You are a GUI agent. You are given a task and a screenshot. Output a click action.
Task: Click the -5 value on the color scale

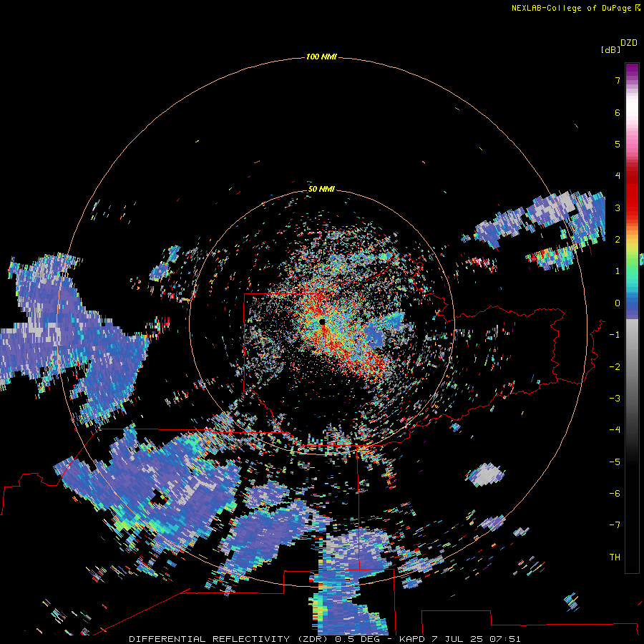click(x=615, y=462)
